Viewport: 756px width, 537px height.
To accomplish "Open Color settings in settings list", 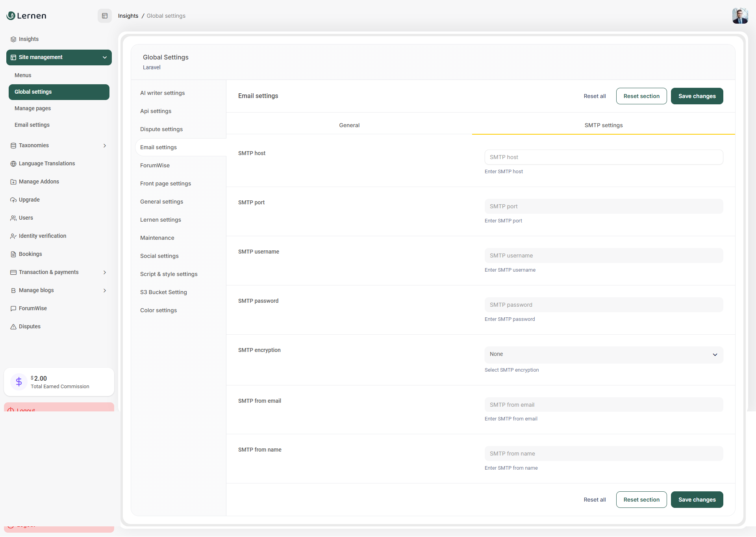I will (158, 310).
